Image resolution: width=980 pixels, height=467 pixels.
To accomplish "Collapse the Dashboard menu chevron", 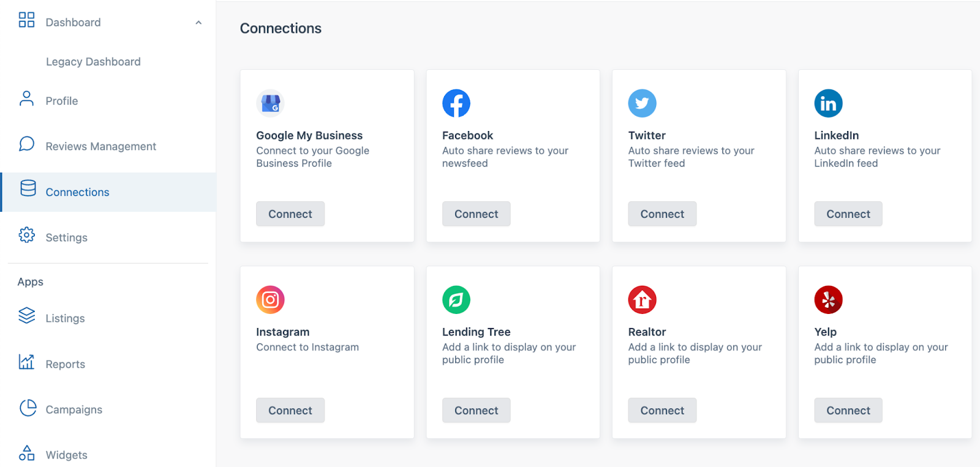I will (198, 23).
